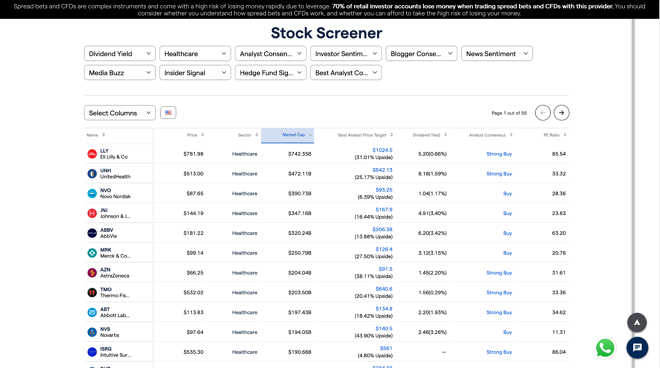Go to previous page arrow
Screen dimensions: 660x368
[543, 113]
